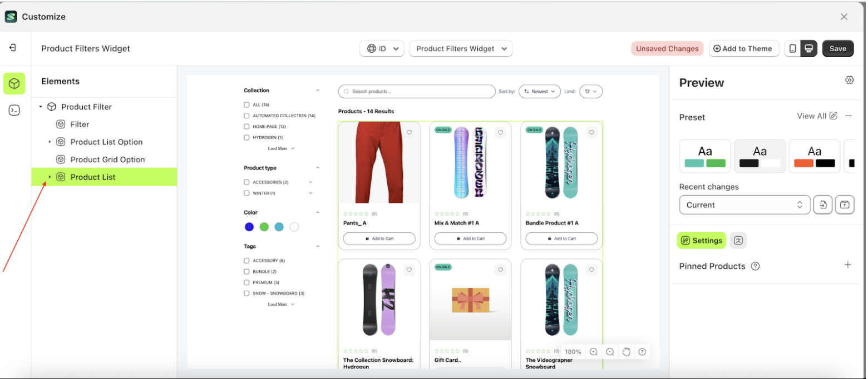Click the exit editor icon at top left

pyautogui.click(x=13, y=48)
